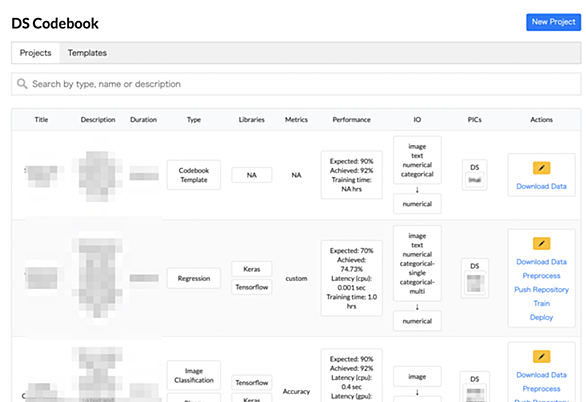This screenshot has width=586, height=402.
Task: Click the edit pencil icon in the Codebook Template row
Action: pos(541,168)
